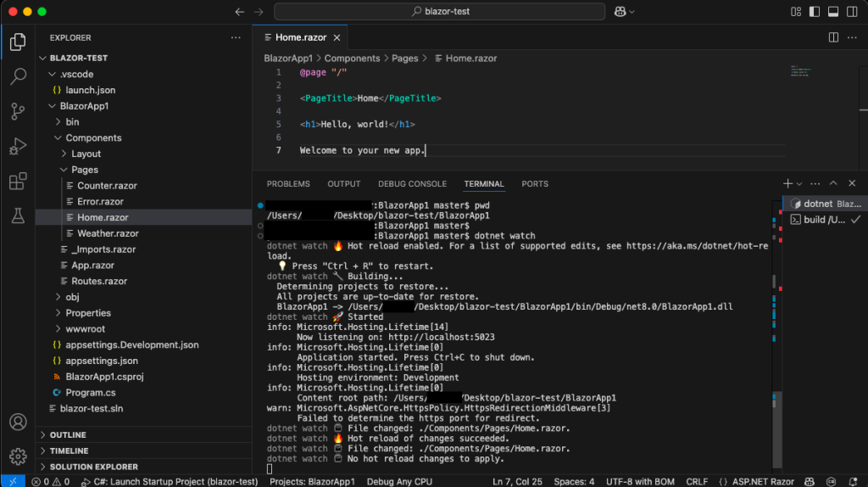Screen dimensions: 868x487
Task: Go forward with the navigation arrow
Action: [259, 12]
